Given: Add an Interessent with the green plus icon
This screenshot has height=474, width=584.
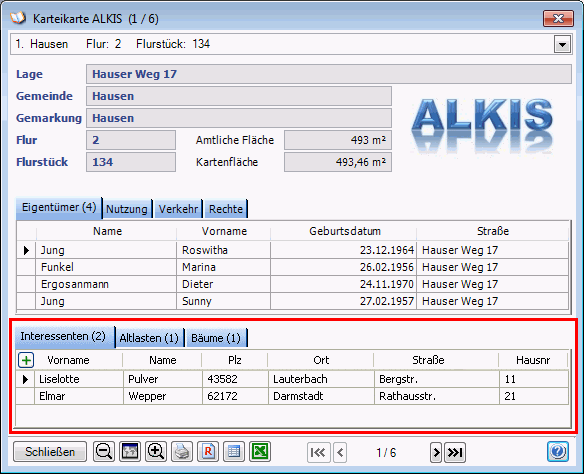Looking at the screenshot, I should [26, 360].
